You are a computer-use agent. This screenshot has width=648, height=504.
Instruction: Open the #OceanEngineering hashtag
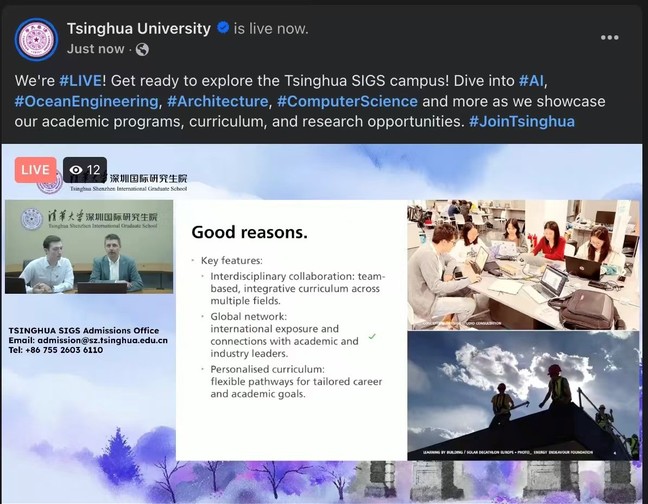(x=86, y=101)
